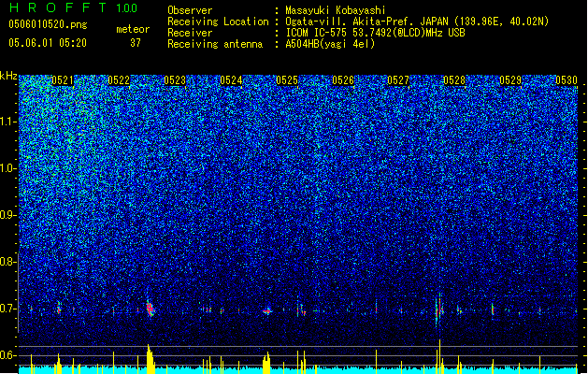588x374 pixels.
Task: Click the A504HB(yagi 4el) antenna text
Action: 330,44
